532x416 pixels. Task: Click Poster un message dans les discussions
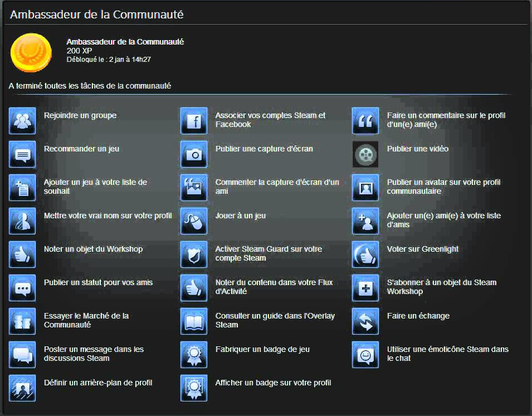[94, 354]
